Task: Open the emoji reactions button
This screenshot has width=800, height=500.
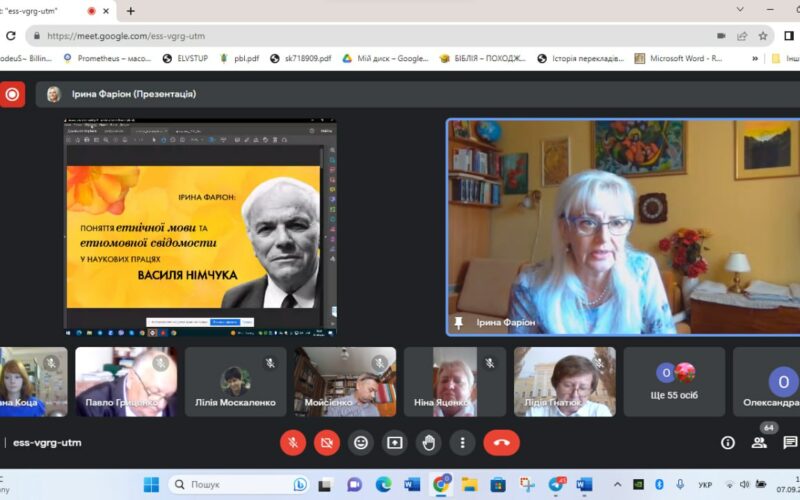Action: click(360, 442)
